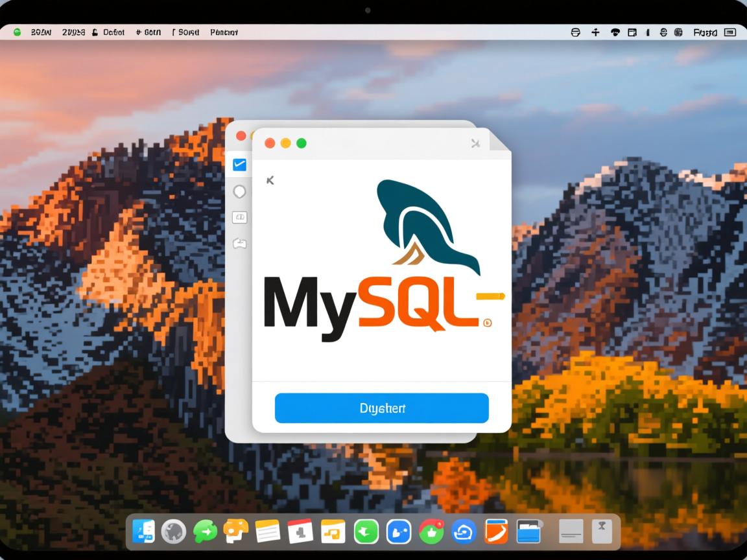The image size is (747, 560).
Task: Open the circular marker view in the sidebar
Action: tap(240, 191)
